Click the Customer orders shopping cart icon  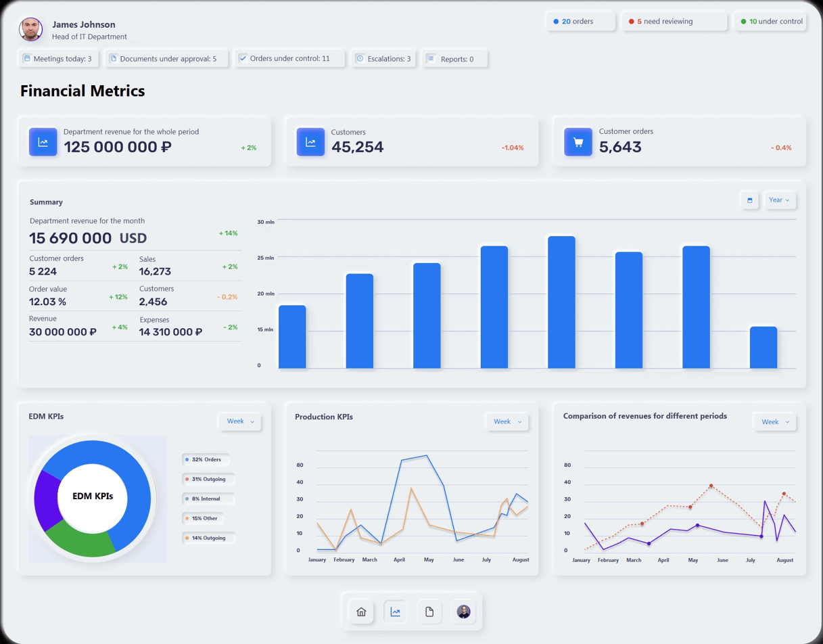[x=578, y=142]
